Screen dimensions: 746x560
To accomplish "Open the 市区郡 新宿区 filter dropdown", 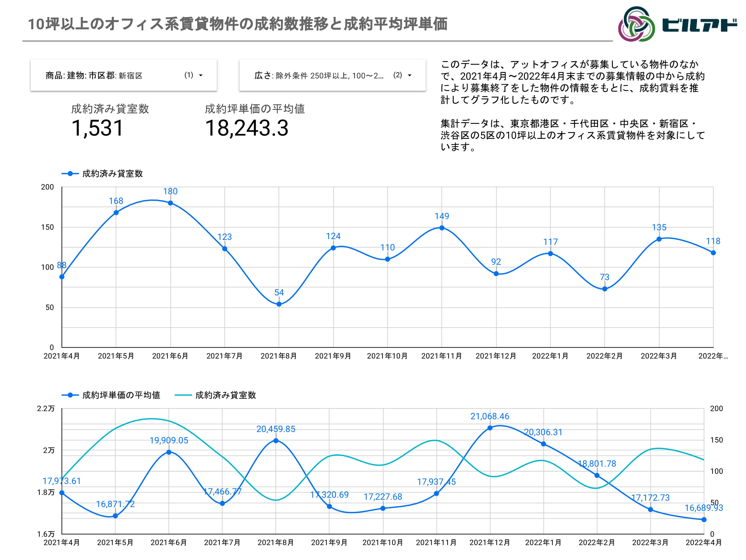I will coord(123,76).
